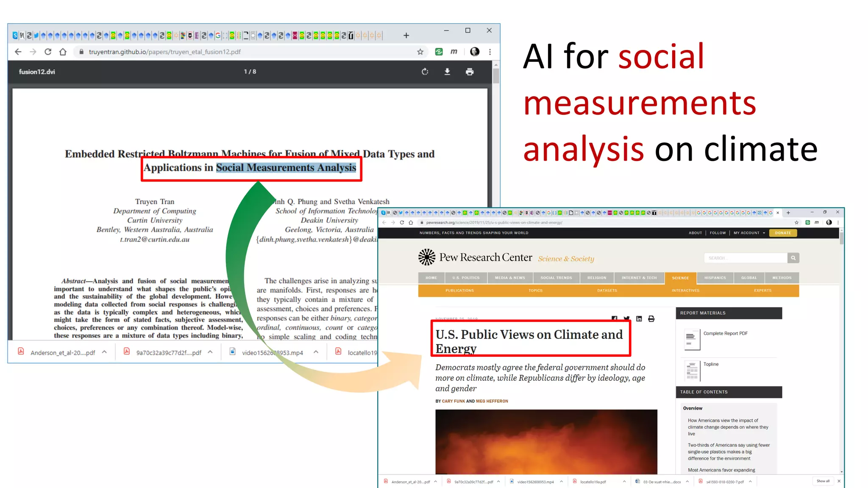Open the GLOBAL tab
Viewport: 868px width, 488px height.
749,278
